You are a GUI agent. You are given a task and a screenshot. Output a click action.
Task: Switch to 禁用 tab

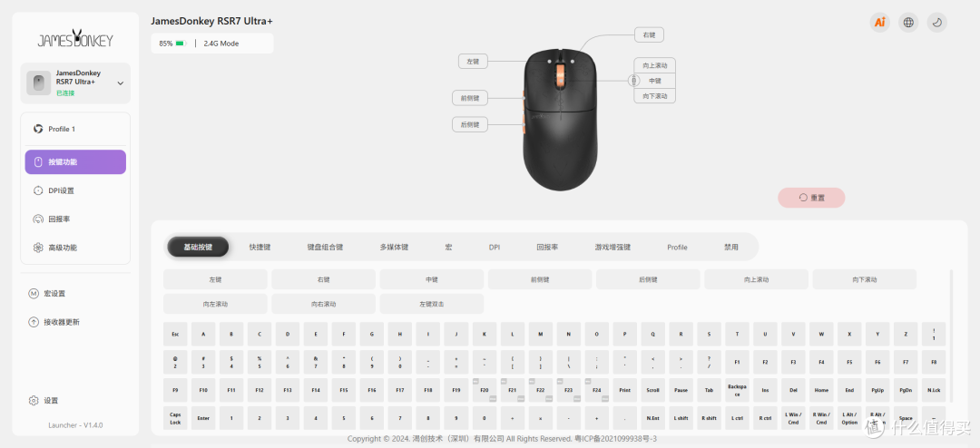click(730, 247)
